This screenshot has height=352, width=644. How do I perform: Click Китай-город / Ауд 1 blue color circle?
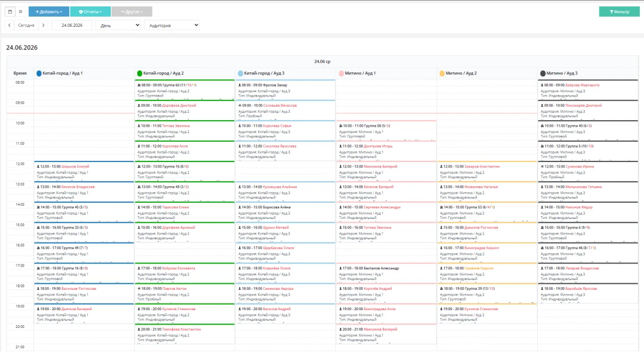tap(39, 73)
